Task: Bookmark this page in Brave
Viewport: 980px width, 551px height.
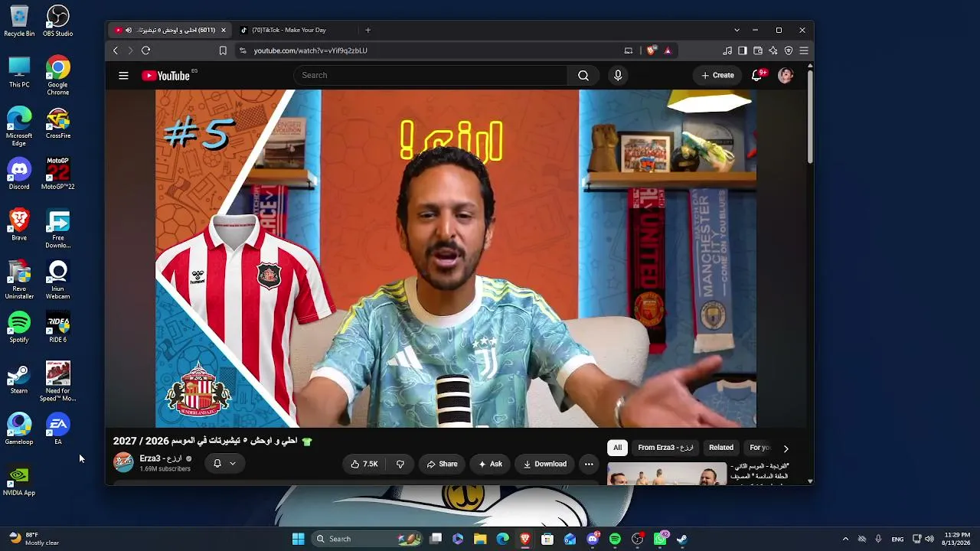Action: point(223,51)
